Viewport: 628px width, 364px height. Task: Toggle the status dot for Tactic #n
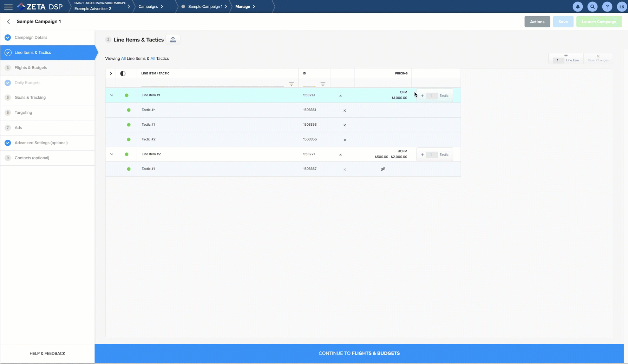click(x=129, y=110)
